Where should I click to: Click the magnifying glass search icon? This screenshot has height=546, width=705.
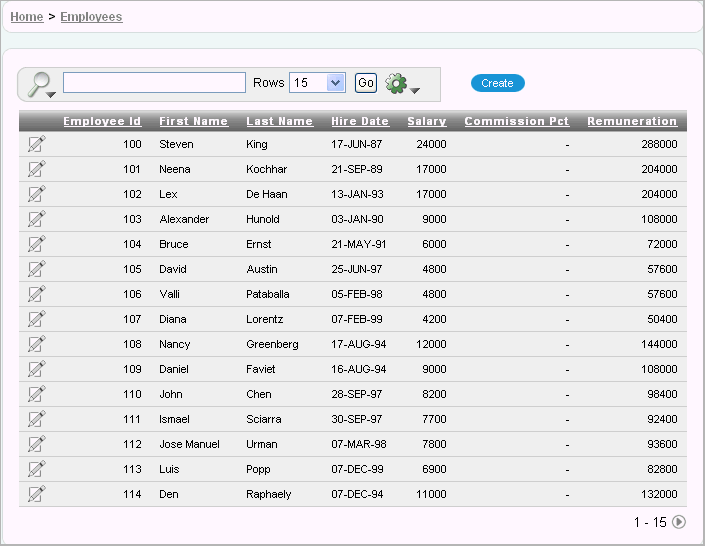pyautogui.click(x=40, y=84)
